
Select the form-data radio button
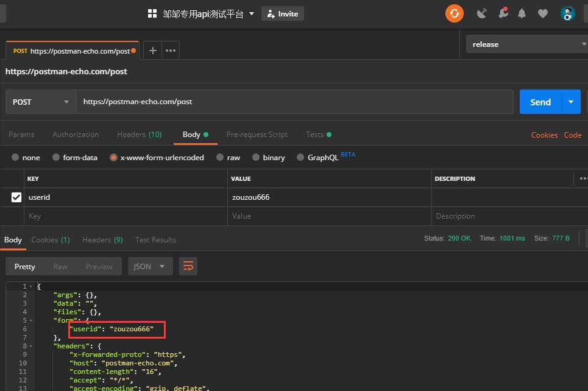(x=56, y=158)
